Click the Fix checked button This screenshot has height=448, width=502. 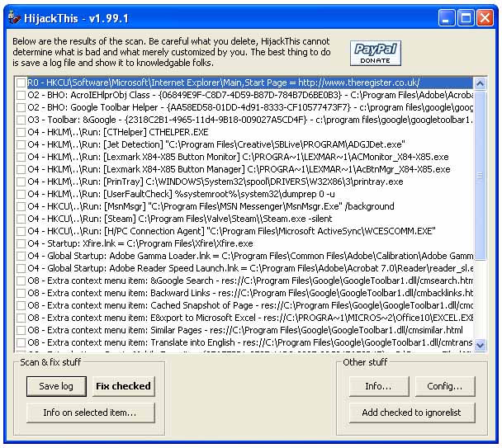click(x=123, y=386)
